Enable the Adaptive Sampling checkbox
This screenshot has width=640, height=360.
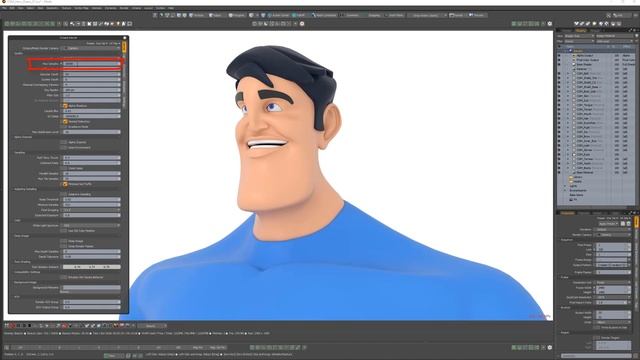pyautogui.click(x=63, y=194)
